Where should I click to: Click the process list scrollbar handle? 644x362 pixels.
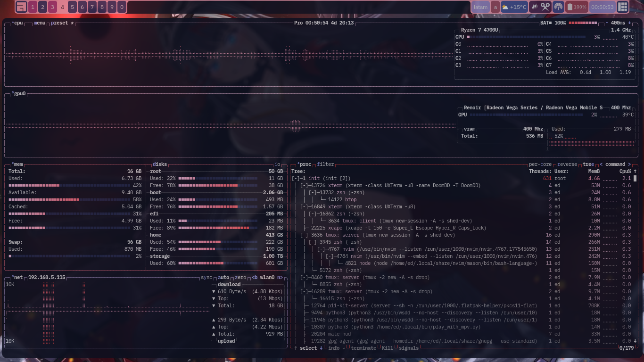pos(635,179)
